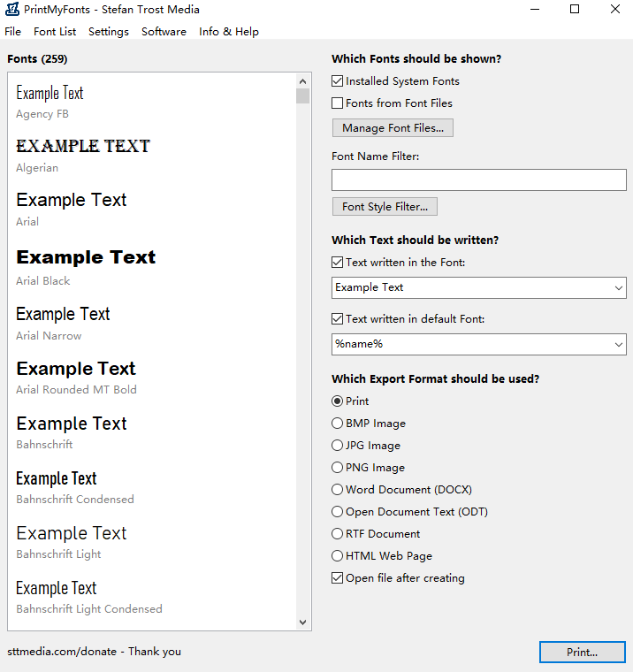Open the Font List menu
Image resolution: width=633 pixels, height=672 pixels.
pos(55,32)
